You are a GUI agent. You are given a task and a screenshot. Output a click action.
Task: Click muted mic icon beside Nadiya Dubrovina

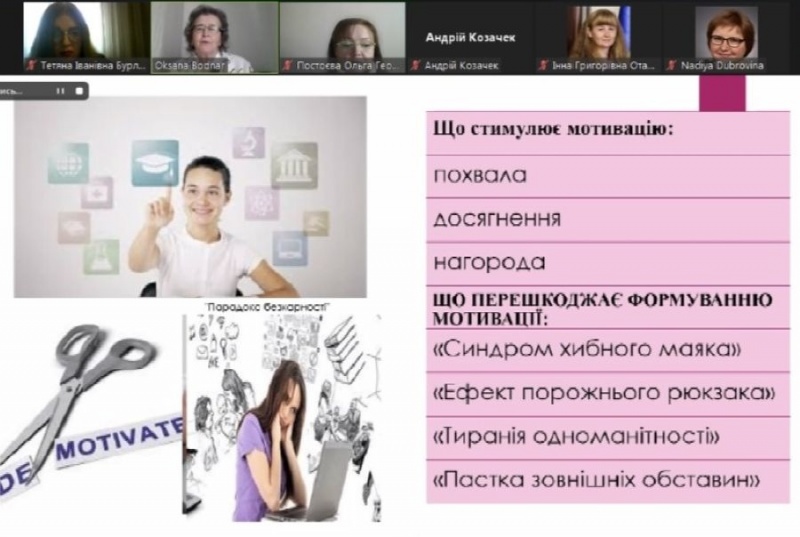pyautogui.click(x=674, y=66)
